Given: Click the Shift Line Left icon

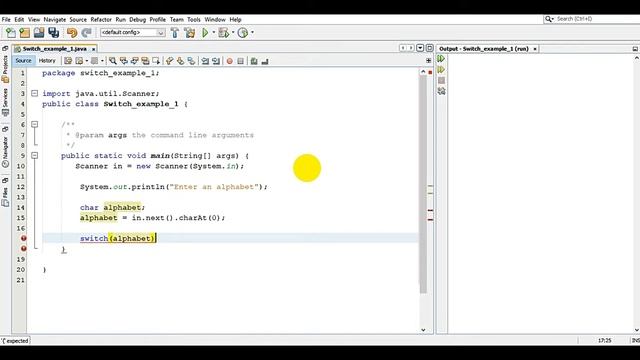Looking at the screenshot, I should coord(205,61).
